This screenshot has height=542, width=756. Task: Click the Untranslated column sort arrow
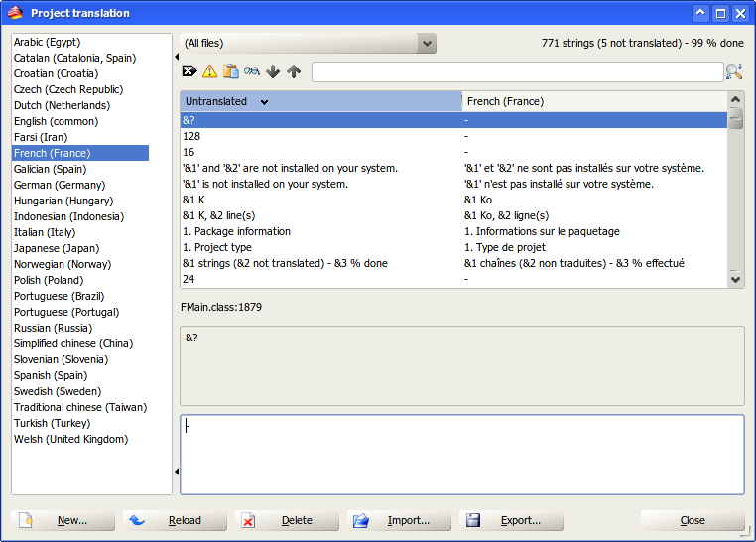point(264,102)
